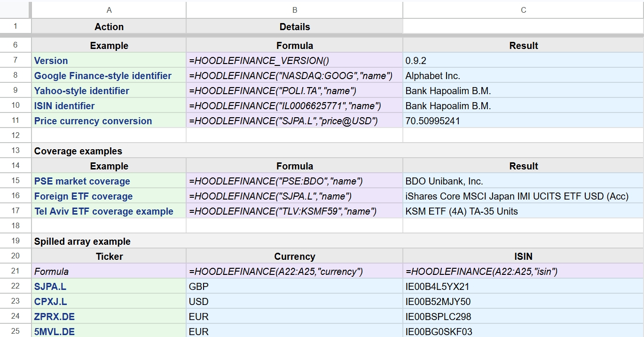The height and width of the screenshot is (337, 644).
Task: Select the Price currency conversion link
Action: click(x=92, y=121)
